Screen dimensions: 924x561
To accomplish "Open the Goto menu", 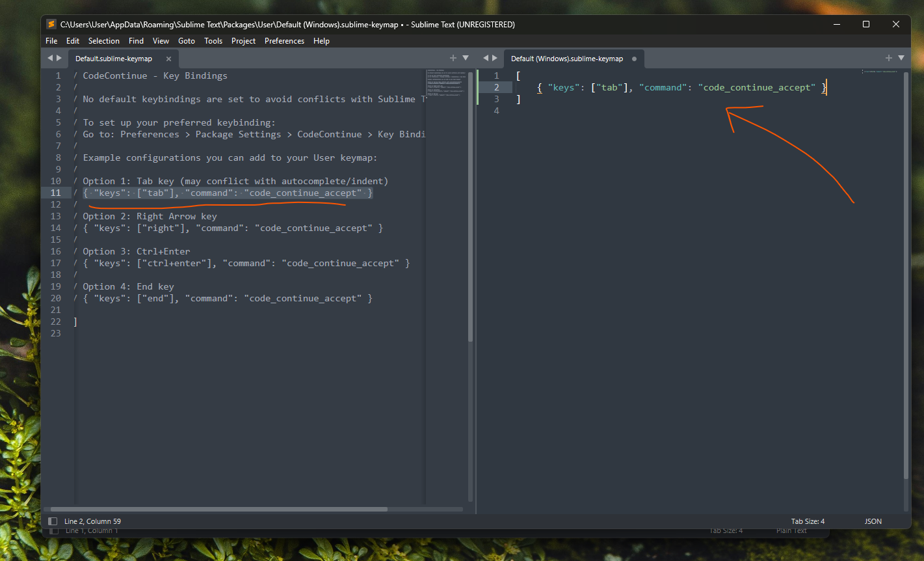I will (x=186, y=40).
